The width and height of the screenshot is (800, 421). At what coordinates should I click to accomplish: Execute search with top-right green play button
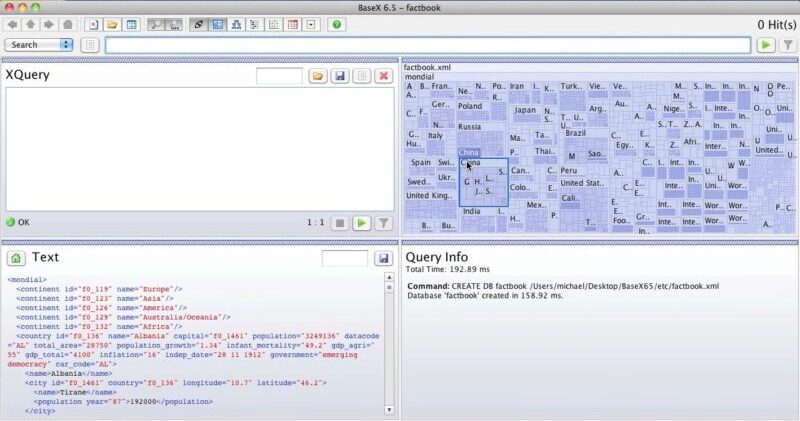pyautogui.click(x=766, y=45)
